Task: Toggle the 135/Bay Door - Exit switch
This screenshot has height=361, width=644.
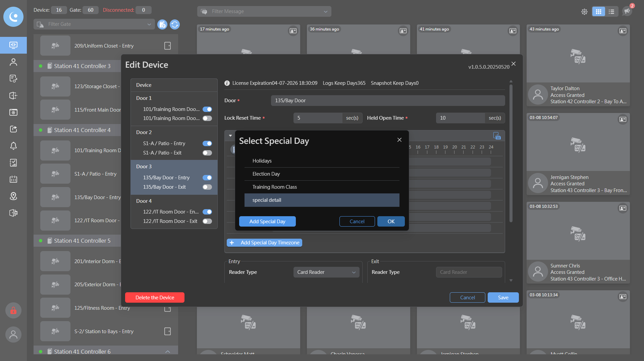Action: tap(207, 187)
